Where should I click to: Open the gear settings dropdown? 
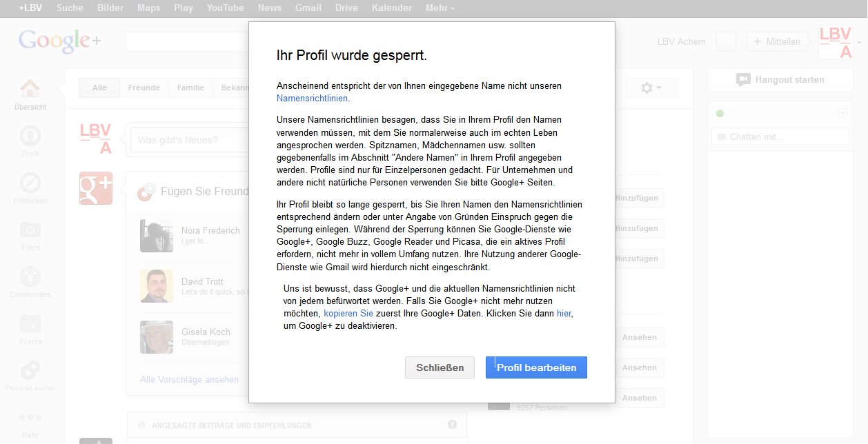pos(651,88)
